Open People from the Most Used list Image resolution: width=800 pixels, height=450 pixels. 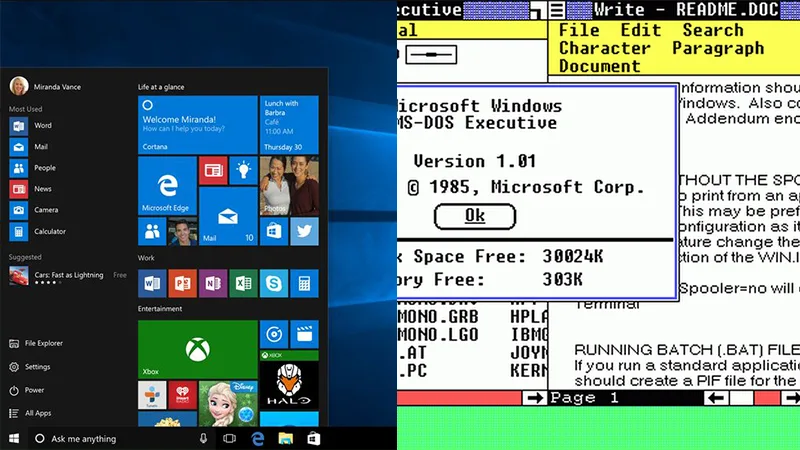tap(33, 168)
